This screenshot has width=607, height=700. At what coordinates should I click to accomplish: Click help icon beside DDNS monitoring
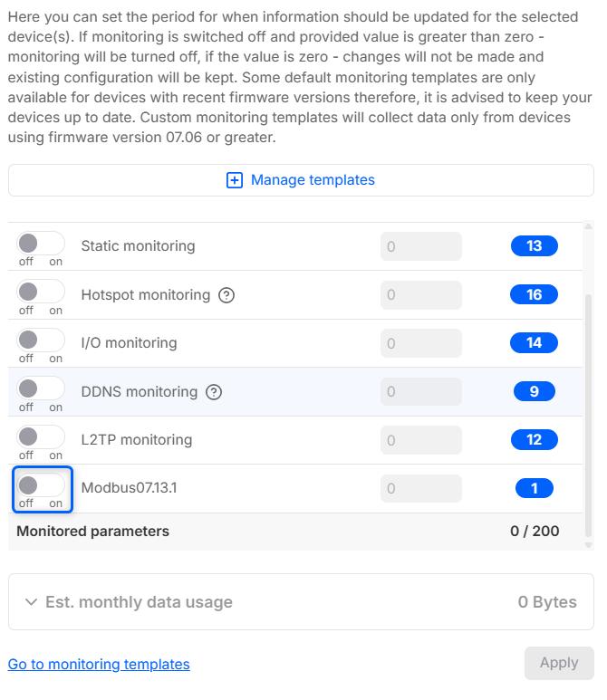click(214, 392)
